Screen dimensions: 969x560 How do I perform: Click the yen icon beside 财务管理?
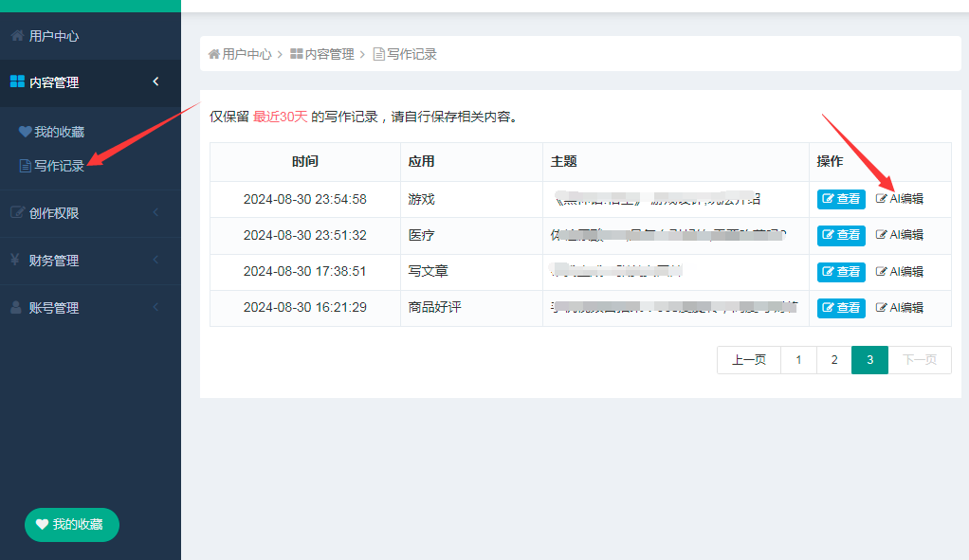pos(16,261)
